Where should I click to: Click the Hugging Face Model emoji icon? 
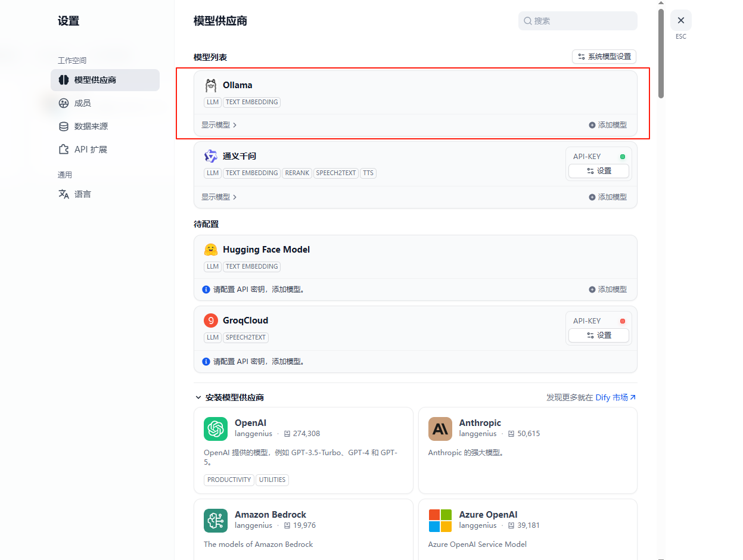pos(211,249)
